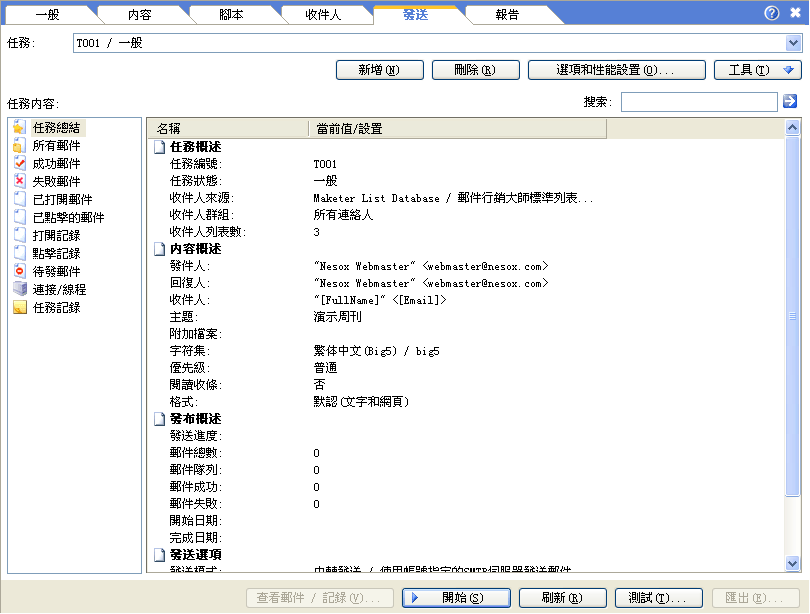This screenshot has width=810, height=614.
Task: Click the 任務記錄 yellow icon
Action: pos(19,308)
